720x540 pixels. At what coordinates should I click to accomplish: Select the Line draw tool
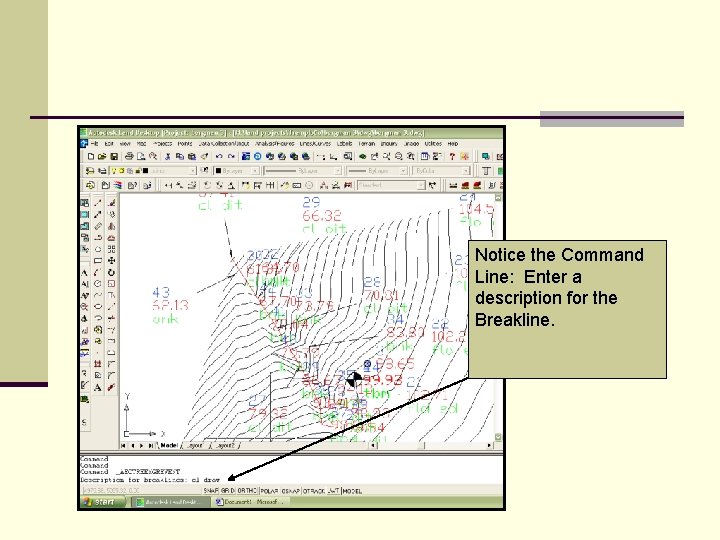[98, 203]
